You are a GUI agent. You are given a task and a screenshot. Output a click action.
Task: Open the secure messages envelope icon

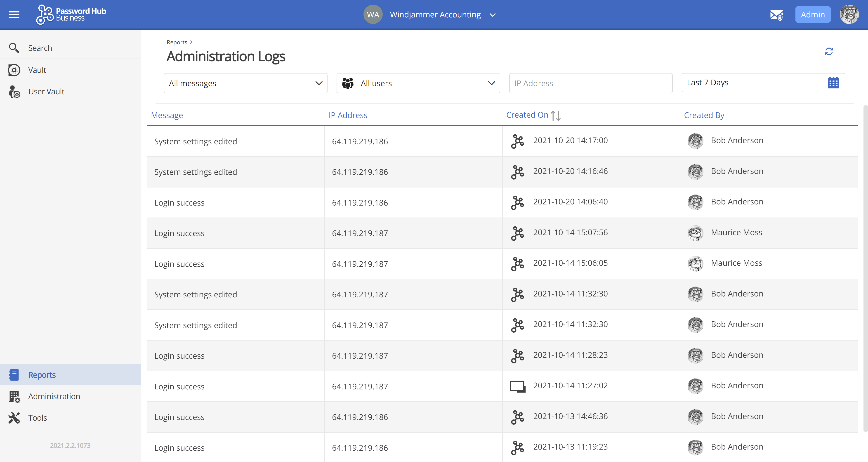[776, 15]
